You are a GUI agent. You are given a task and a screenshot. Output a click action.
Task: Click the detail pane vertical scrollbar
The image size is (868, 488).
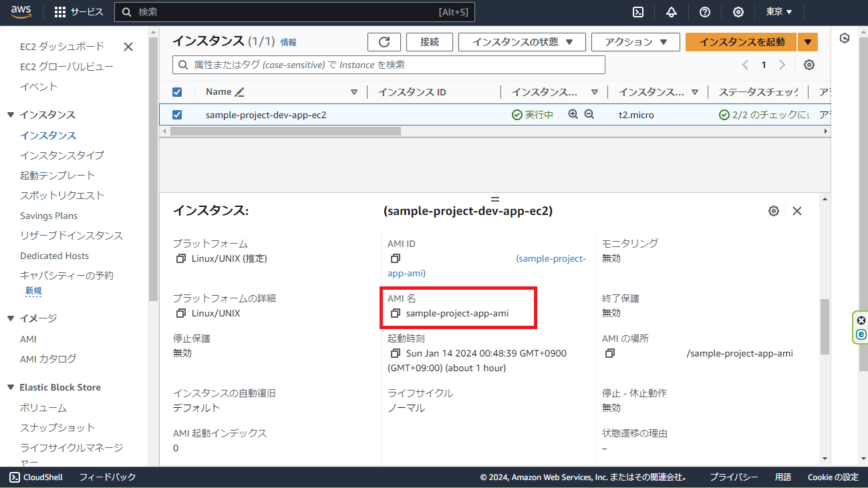pos(825,327)
